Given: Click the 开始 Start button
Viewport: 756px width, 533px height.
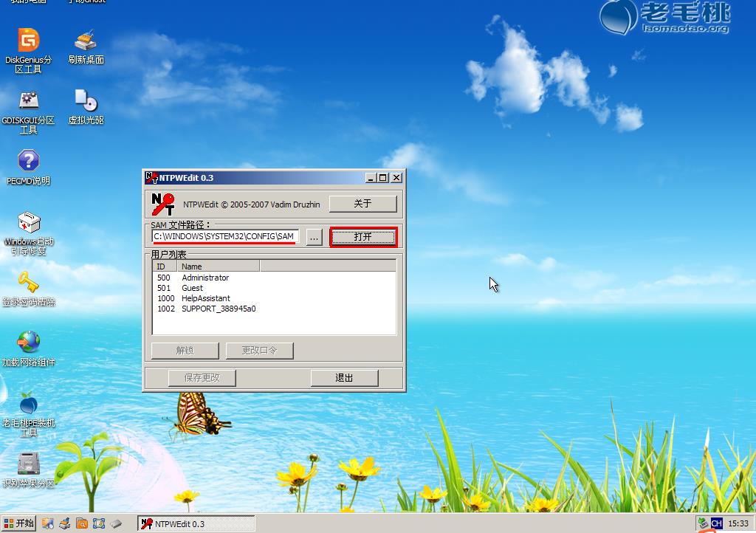Looking at the screenshot, I should tap(18, 523).
